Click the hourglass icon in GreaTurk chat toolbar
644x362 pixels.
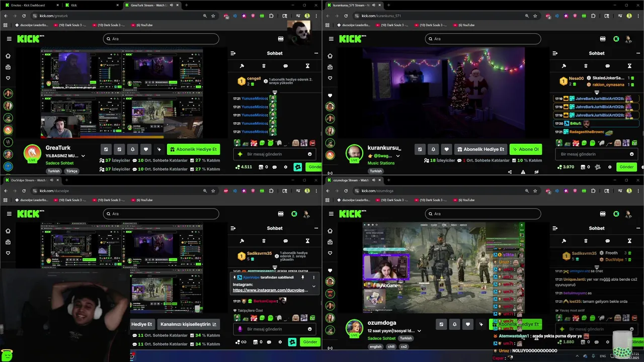[307, 66]
